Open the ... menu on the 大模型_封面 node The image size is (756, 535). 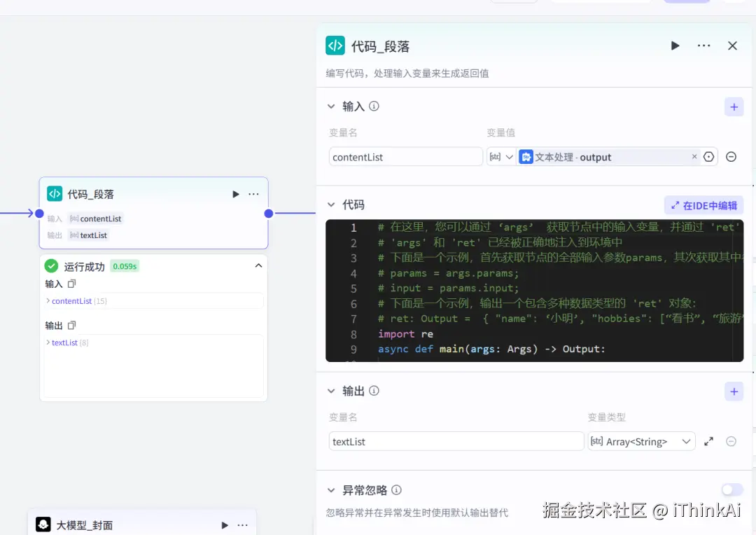243,524
